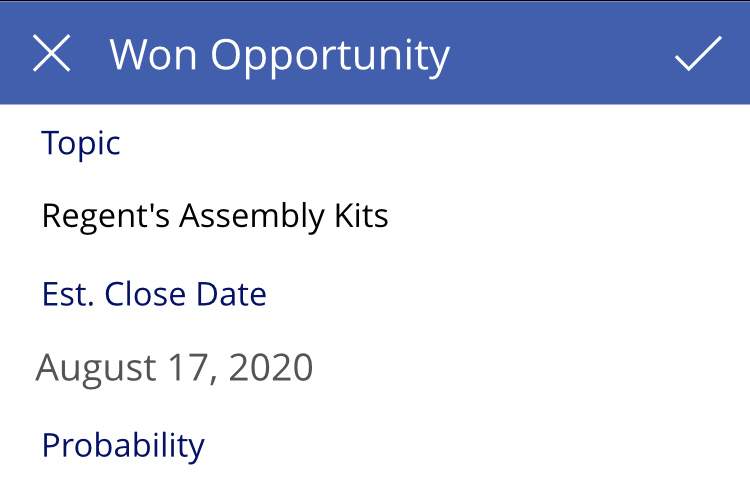Click the Won Opportunity header title
Image resolution: width=750 pixels, height=504 pixels.
point(279,55)
